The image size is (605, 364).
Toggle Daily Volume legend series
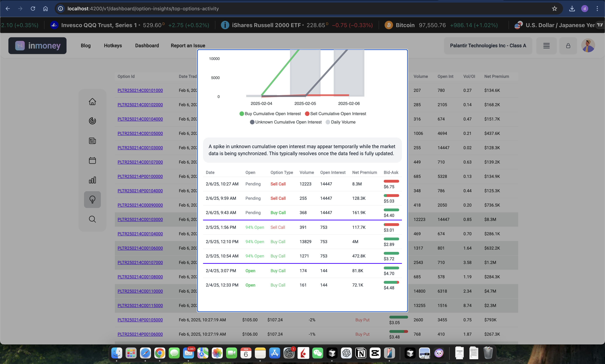coord(340,122)
